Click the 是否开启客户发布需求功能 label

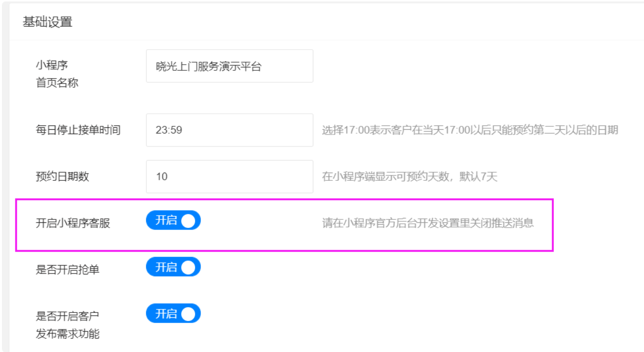[67, 325]
